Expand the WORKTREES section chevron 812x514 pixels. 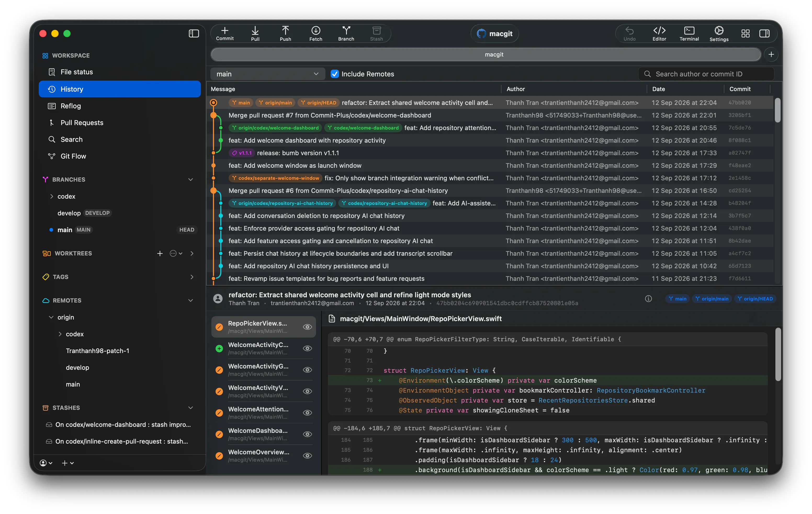click(192, 253)
